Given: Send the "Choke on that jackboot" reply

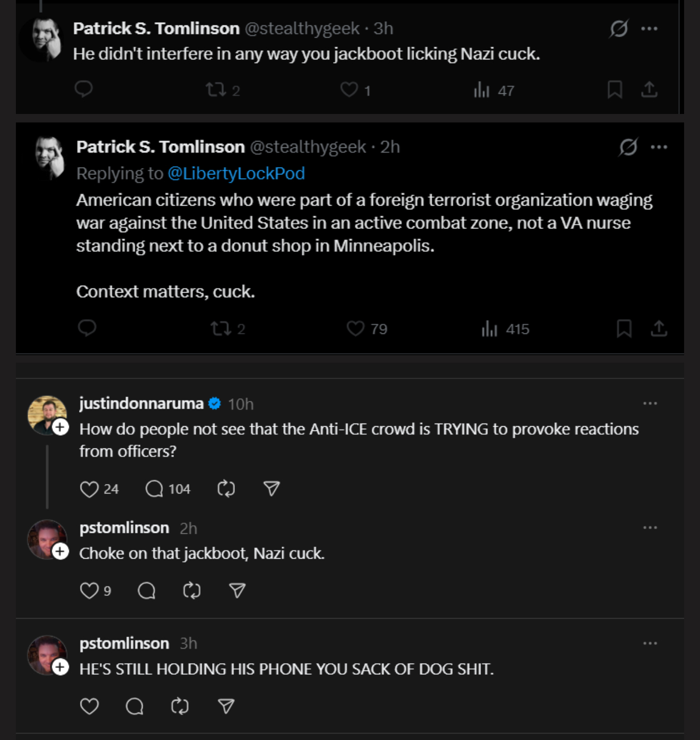Looking at the screenshot, I should [237, 591].
